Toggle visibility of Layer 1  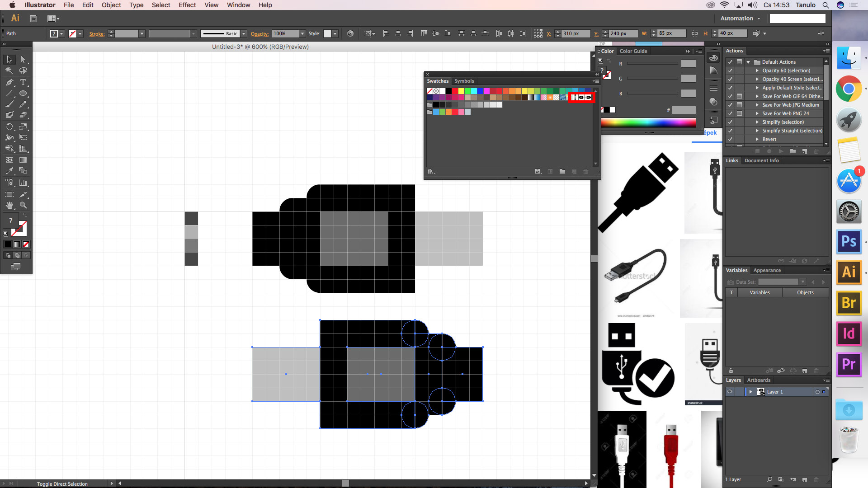point(730,392)
